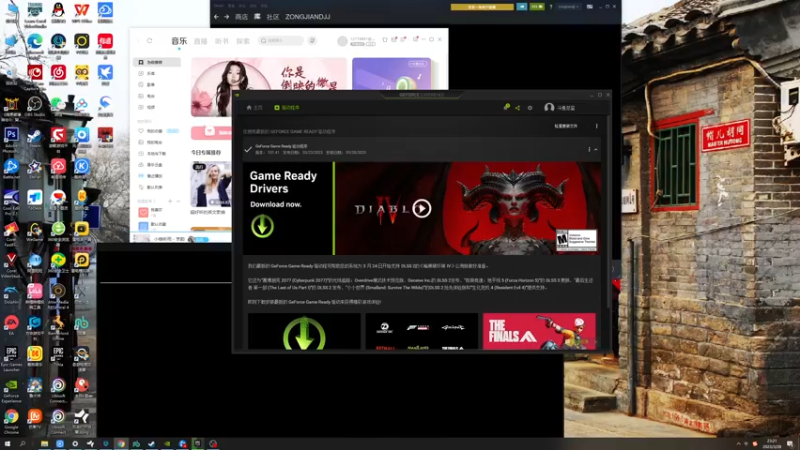Open the Windows Start menu
The width and height of the screenshot is (800, 450).
[7, 444]
